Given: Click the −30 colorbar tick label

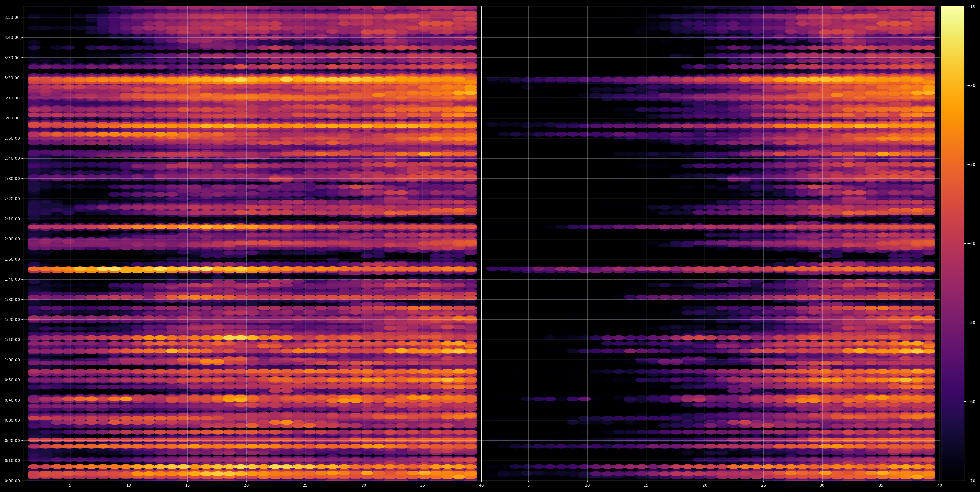Looking at the screenshot, I should [x=971, y=164].
